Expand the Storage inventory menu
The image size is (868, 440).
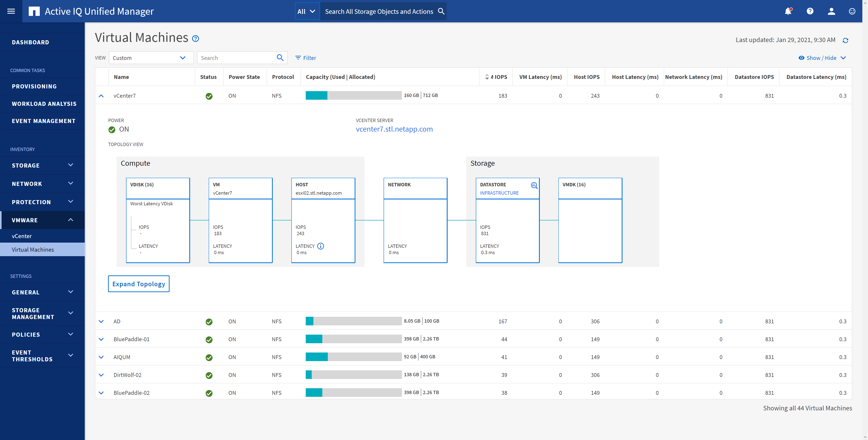click(42, 166)
